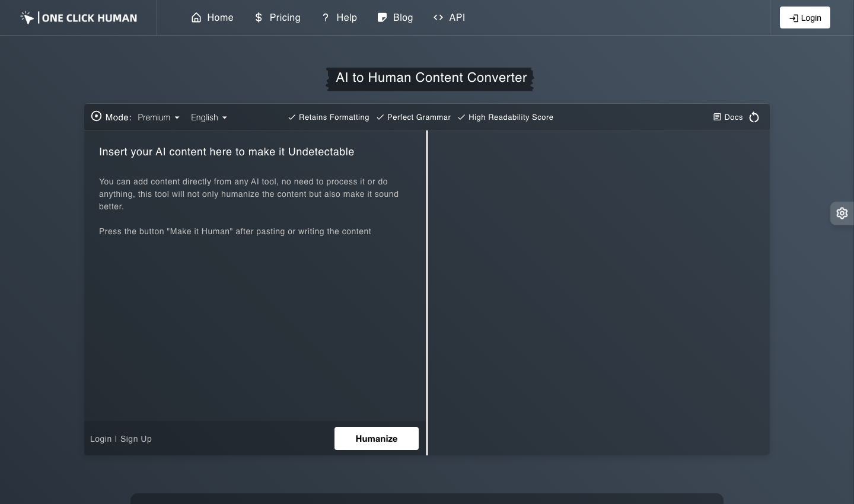Screen dimensions: 854x504
Task: Click the Sign Up link
Action: (x=136, y=439)
